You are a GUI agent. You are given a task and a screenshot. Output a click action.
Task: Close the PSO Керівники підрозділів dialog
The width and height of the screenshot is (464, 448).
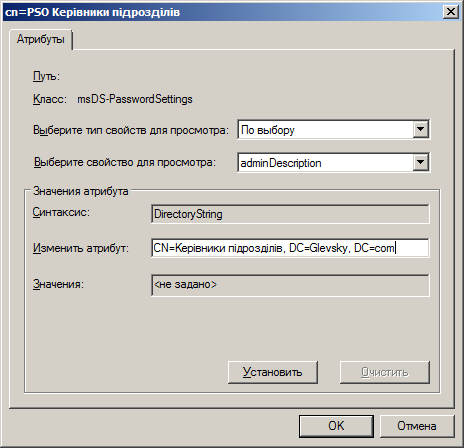click(451, 12)
